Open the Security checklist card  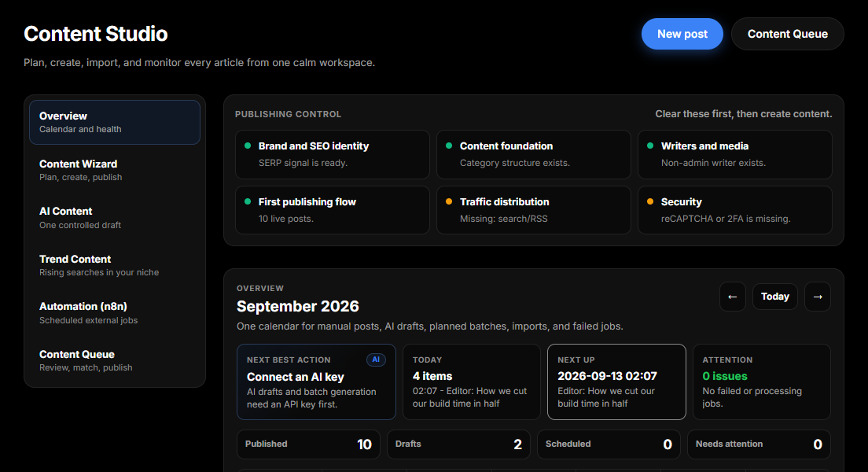[x=734, y=210]
